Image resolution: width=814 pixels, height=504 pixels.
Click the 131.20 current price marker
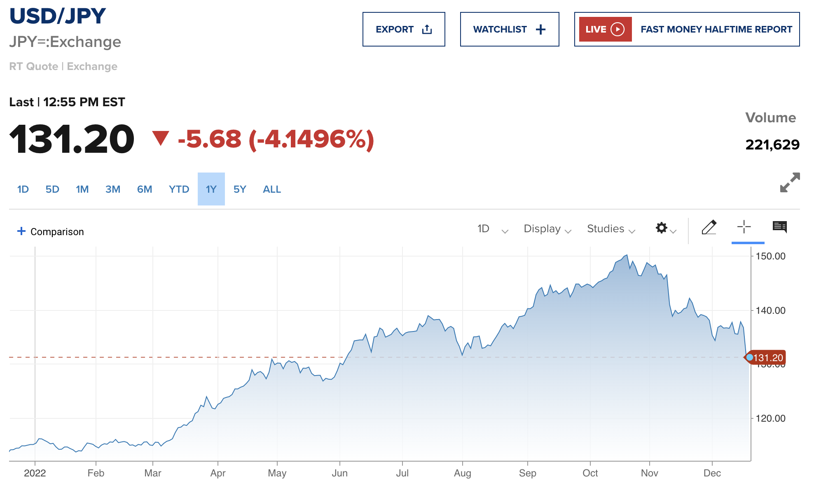tap(767, 358)
